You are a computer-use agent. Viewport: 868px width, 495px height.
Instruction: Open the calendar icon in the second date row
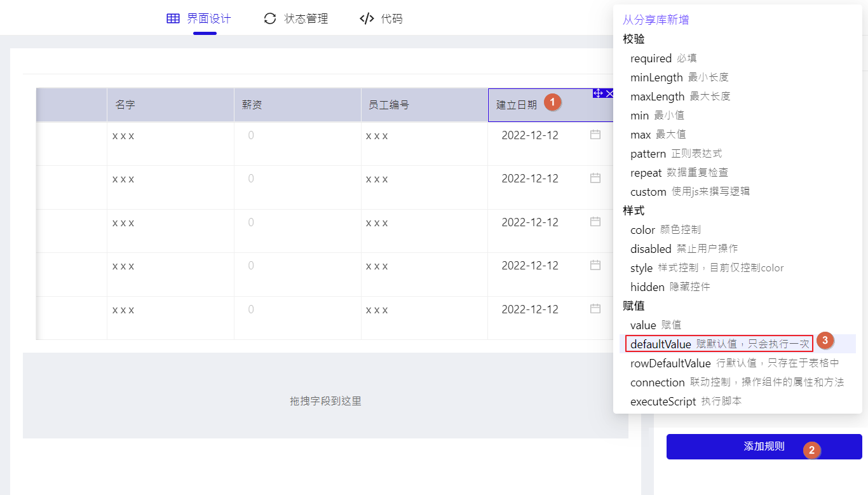click(x=595, y=179)
